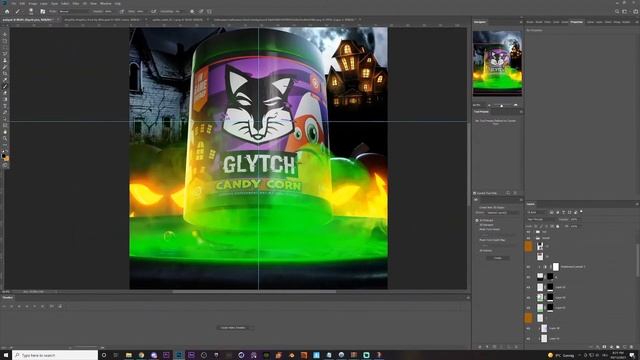Create a new adjustment layer icon
Screen dimensions: 640x360
coord(611,347)
